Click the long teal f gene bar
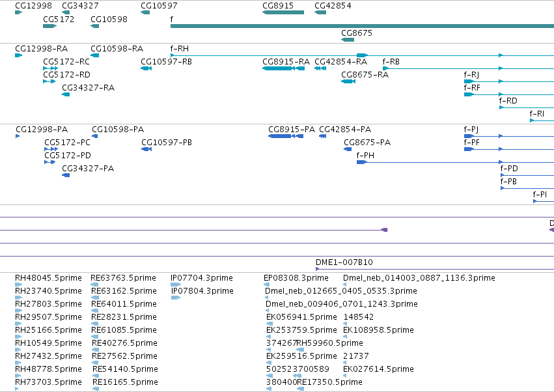Screen dimensions: 554x392 click(x=362, y=26)
